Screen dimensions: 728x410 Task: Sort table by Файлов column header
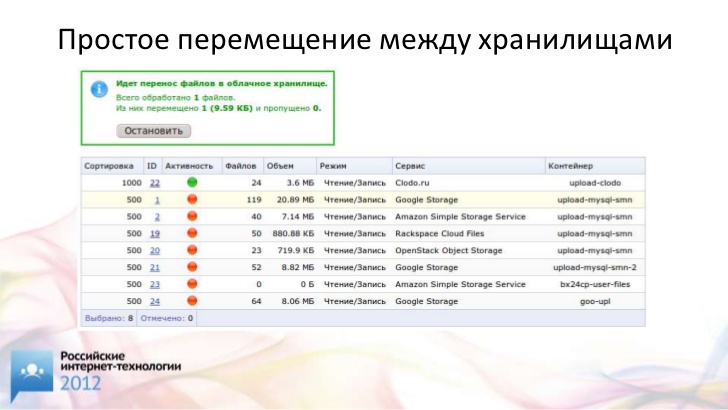241,165
